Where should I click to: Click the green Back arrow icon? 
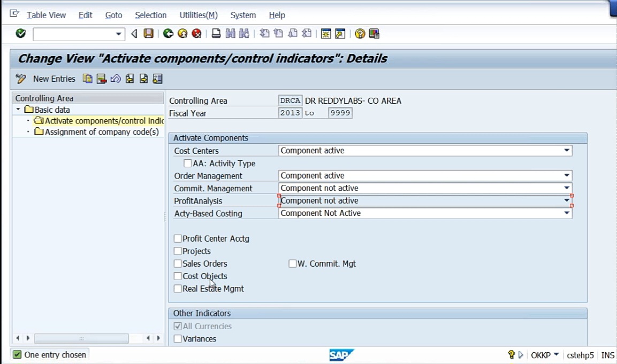click(x=169, y=34)
